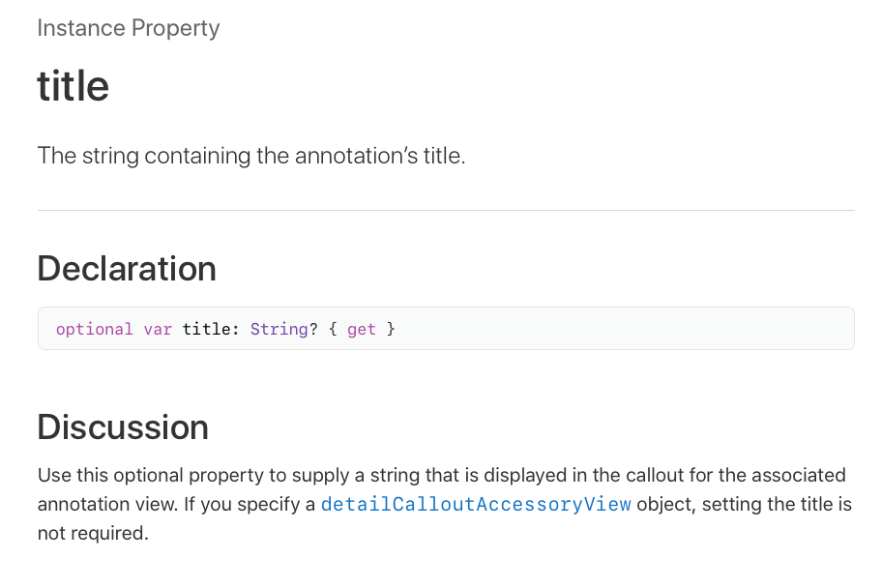Click the 'optional' keyword in code

(x=94, y=329)
